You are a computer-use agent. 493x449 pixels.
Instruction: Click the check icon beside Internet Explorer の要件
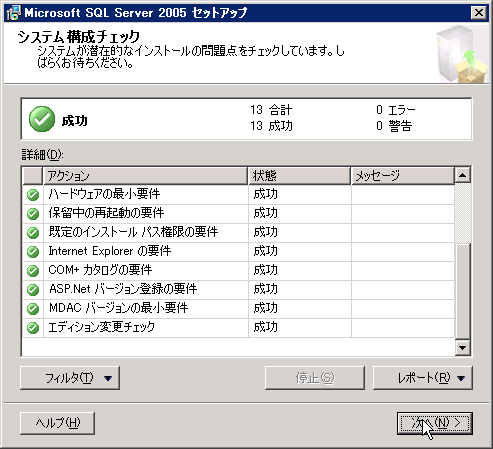pos(33,252)
